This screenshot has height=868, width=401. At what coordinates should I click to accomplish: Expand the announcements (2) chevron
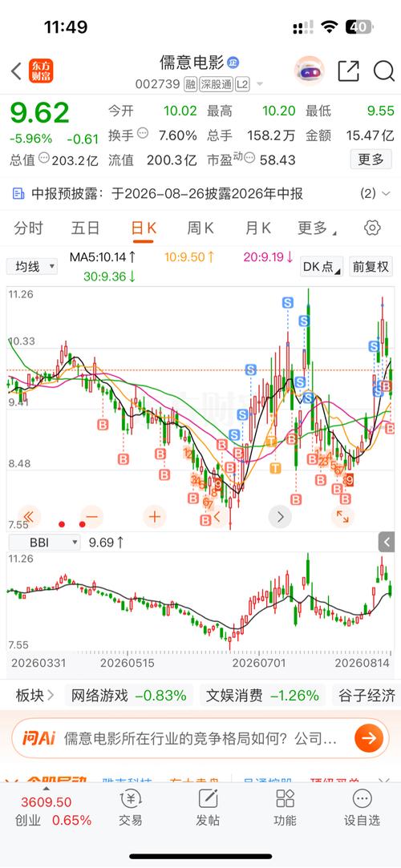coord(386,193)
